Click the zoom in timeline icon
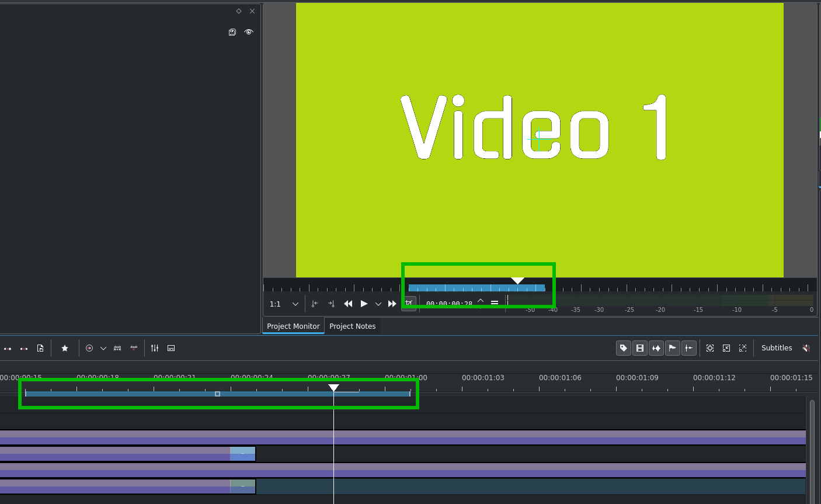821x504 pixels. [x=743, y=348]
